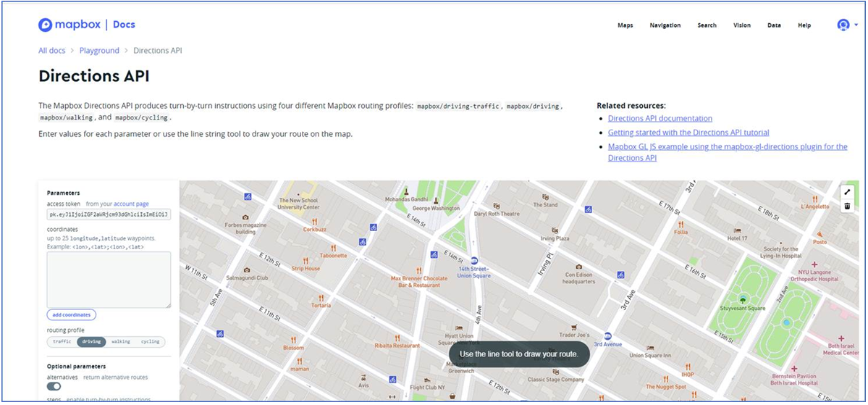Viewport: 868px width, 405px height.
Task: Click the maman restaurant marker
Action: [x=299, y=361]
